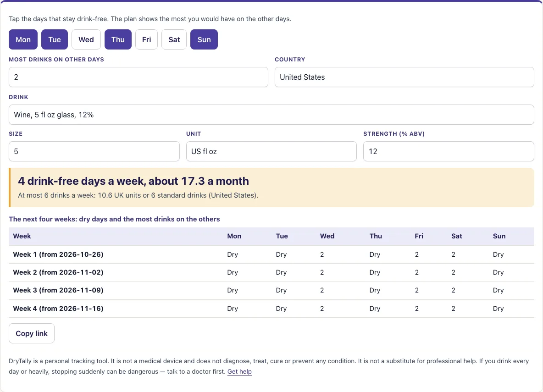Click the Sat cell in the Week 2 row
Viewport: 543px width, 392px height.
click(x=453, y=272)
